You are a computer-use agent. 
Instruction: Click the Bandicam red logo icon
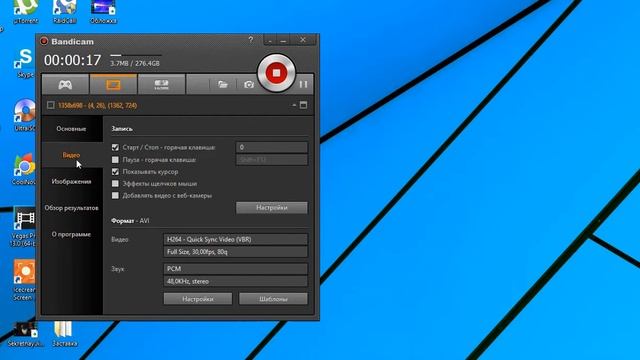(44, 41)
